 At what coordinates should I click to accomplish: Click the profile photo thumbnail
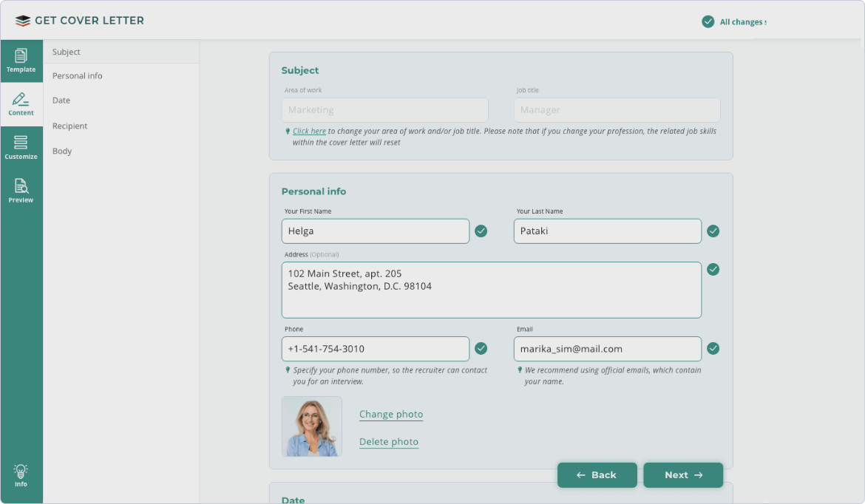312,426
